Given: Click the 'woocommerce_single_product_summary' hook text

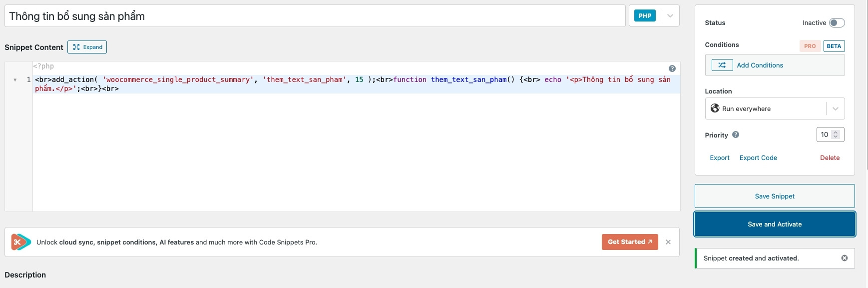Looking at the screenshot, I should 178,79.
